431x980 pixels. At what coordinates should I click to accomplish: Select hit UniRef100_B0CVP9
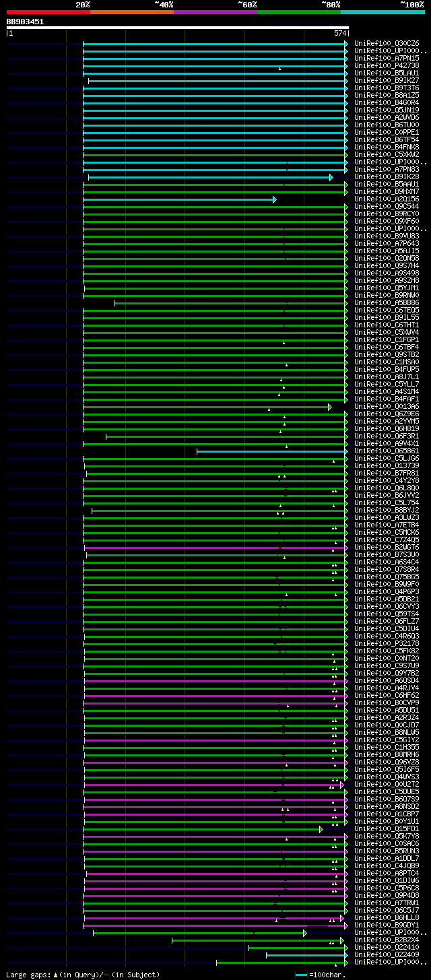click(x=387, y=703)
